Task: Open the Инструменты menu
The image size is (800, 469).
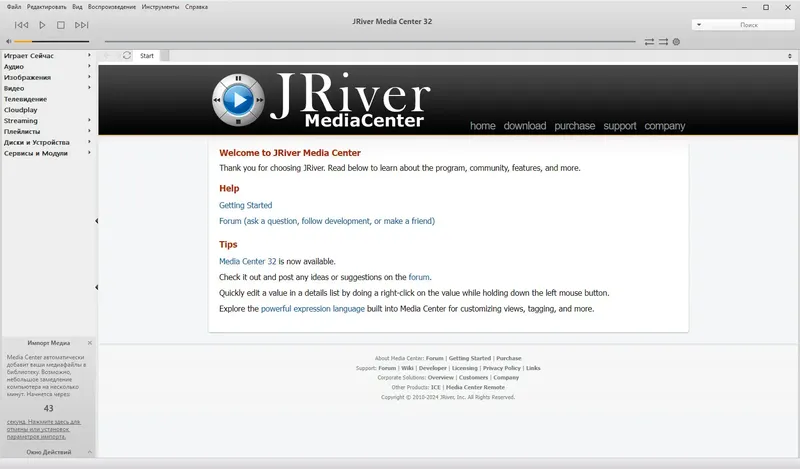Action: [x=160, y=7]
